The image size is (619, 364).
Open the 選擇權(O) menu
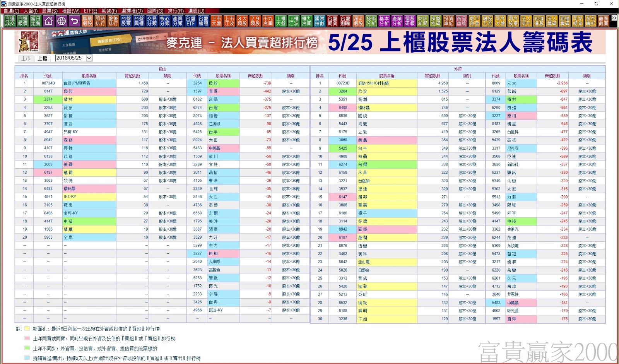coord(132,11)
